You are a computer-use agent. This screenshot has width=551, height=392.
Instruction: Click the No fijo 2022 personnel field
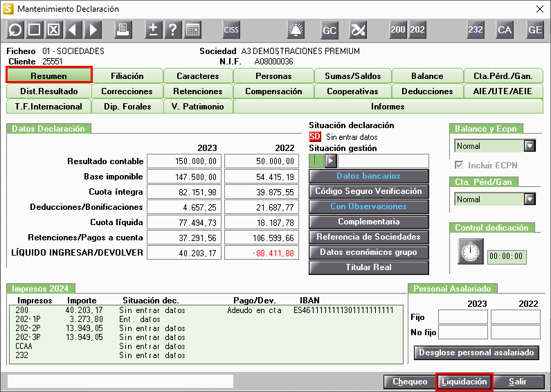[x=516, y=332]
